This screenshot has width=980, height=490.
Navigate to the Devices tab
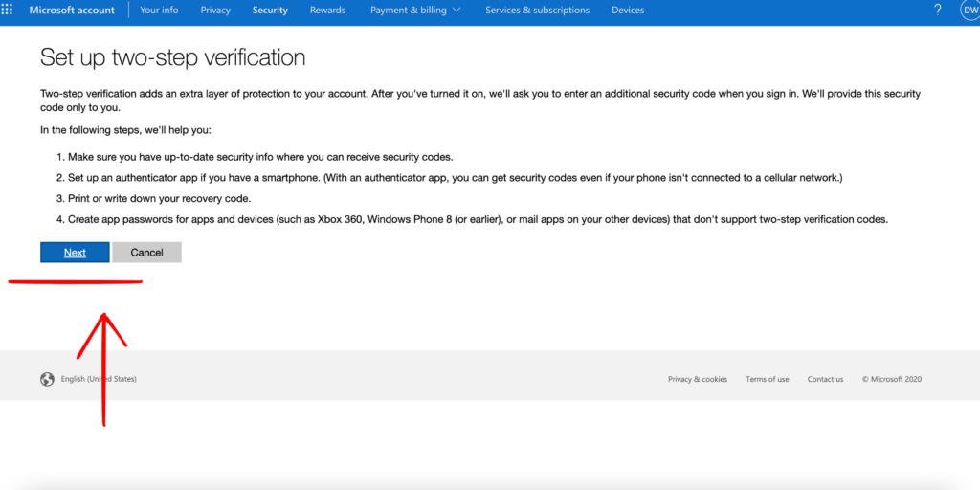pos(628,11)
